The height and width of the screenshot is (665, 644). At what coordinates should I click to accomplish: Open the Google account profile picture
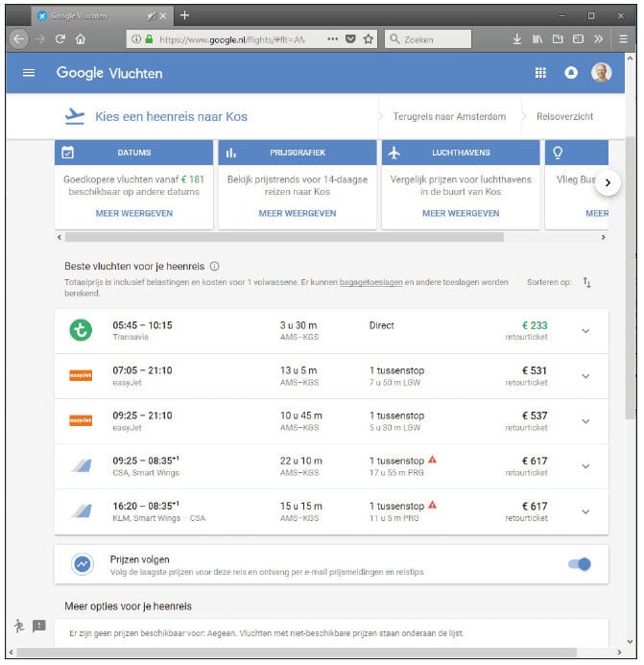[601, 73]
